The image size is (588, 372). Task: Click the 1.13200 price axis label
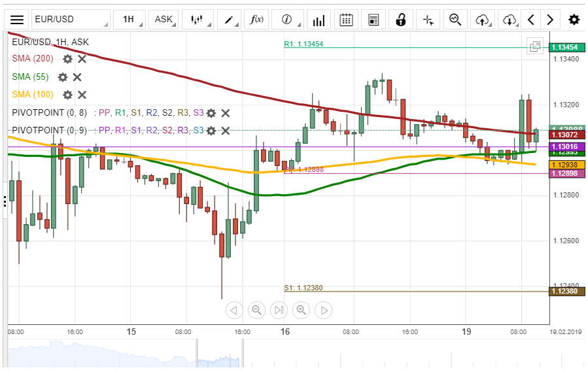566,105
